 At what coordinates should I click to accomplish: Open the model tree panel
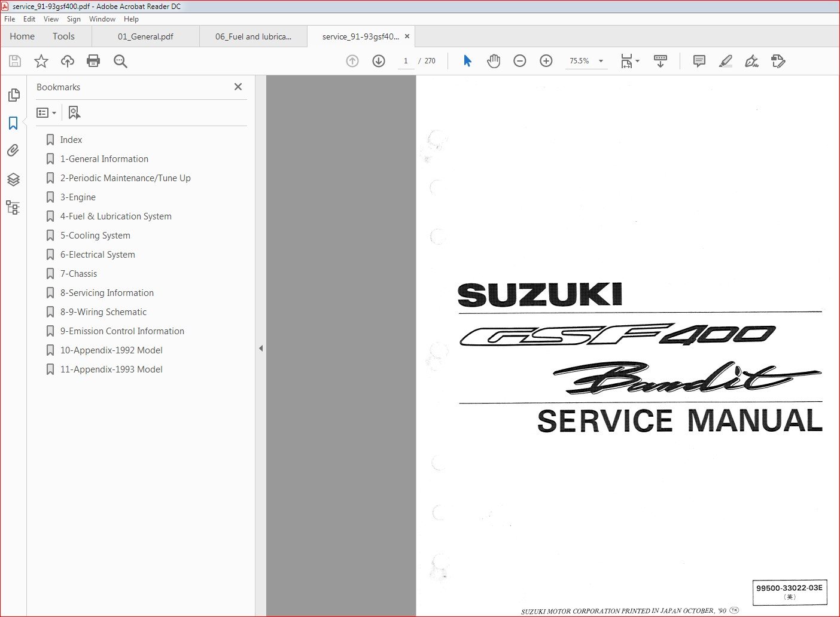(13, 207)
